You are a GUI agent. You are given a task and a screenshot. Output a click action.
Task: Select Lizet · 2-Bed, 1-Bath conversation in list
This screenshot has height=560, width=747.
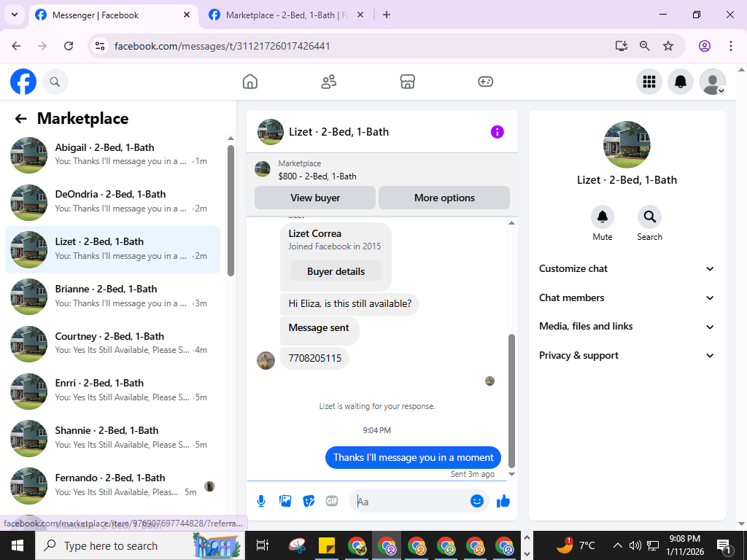[x=113, y=249]
